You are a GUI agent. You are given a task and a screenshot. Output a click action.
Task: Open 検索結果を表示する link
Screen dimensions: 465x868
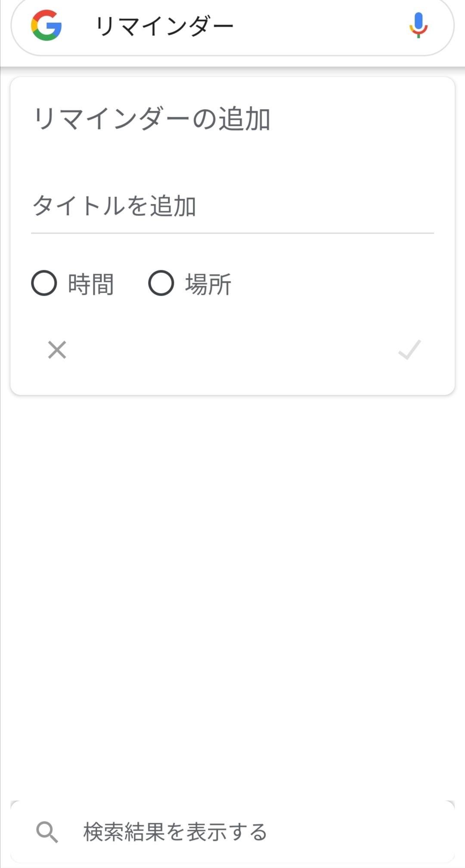(175, 831)
